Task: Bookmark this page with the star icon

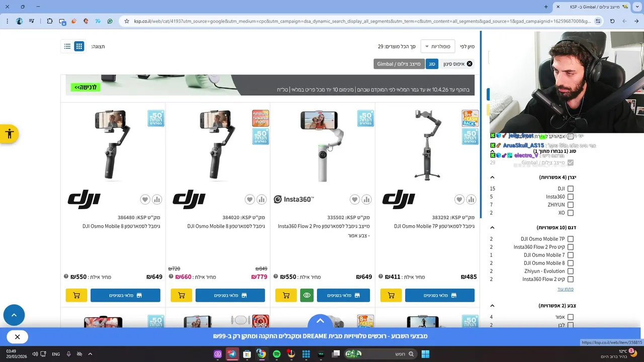Action: pos(127,21)
